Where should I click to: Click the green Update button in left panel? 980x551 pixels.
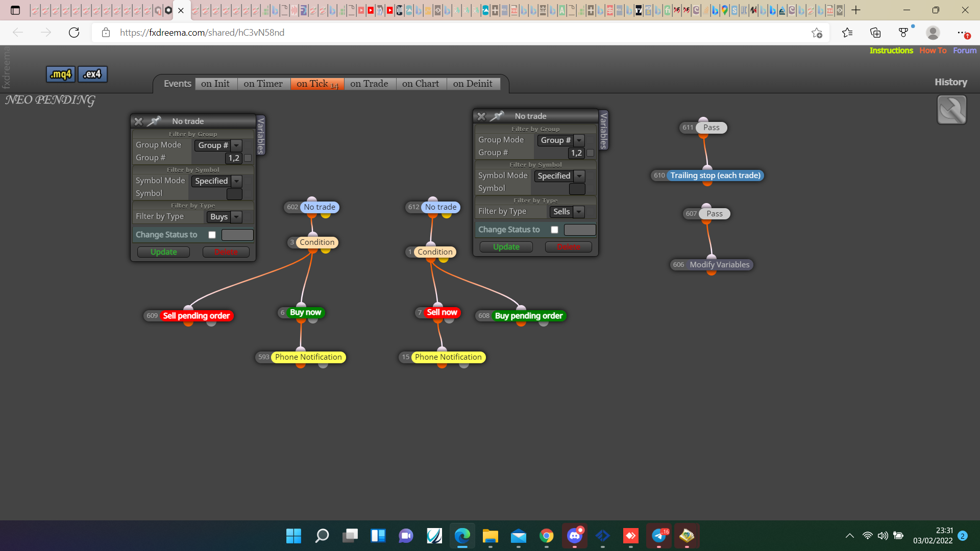[163, 252]
